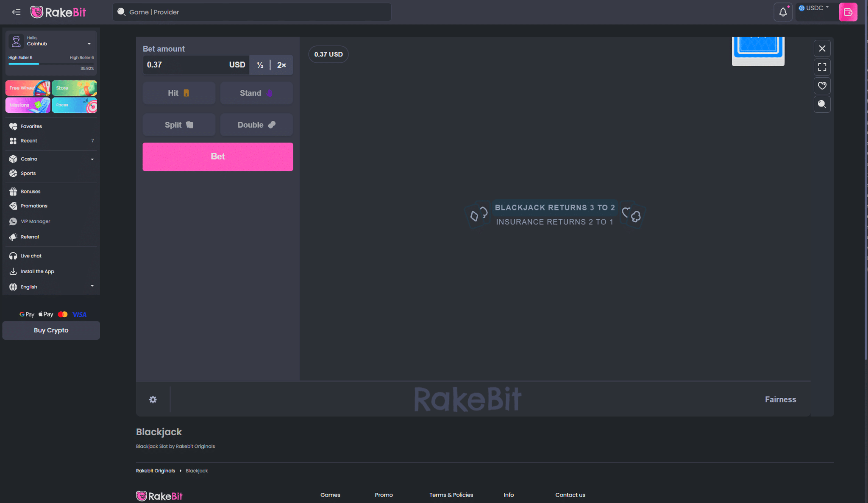Click the Blackjack breadcrumb

point(197,471)
